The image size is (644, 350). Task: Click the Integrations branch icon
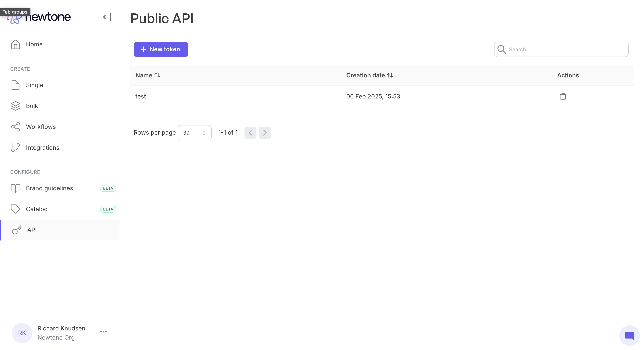[x=16, y=148]
